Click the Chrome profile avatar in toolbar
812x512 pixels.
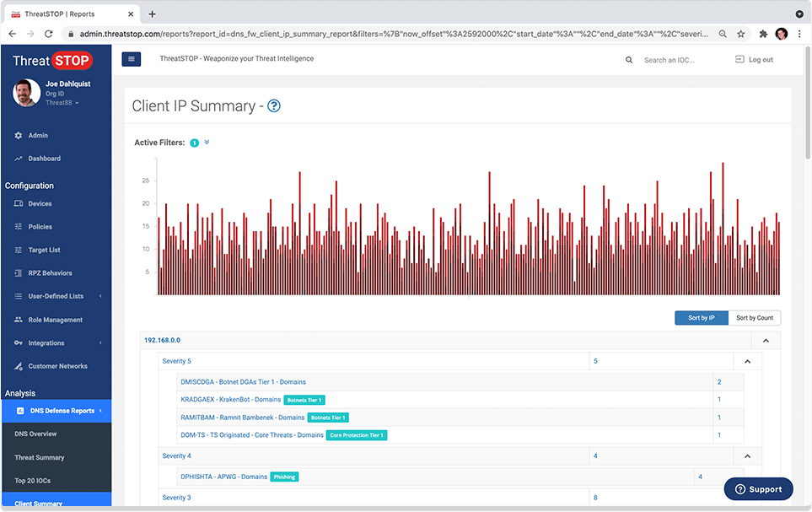[x=782, y=34]
